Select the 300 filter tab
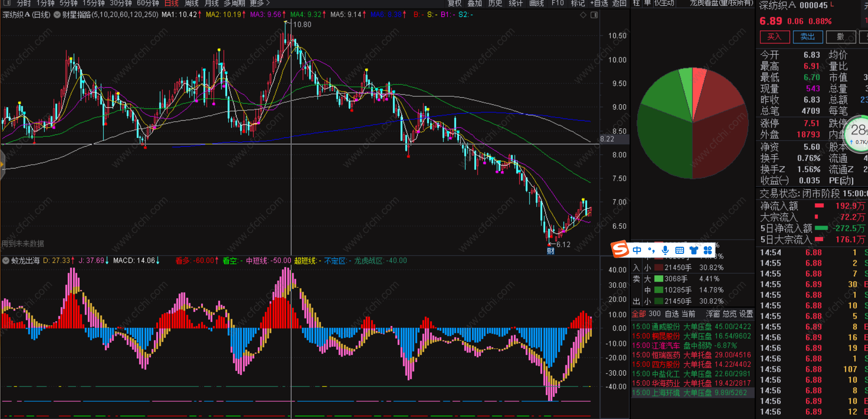The width and height of the screenshot is (868, 419). tap(655, 314)
